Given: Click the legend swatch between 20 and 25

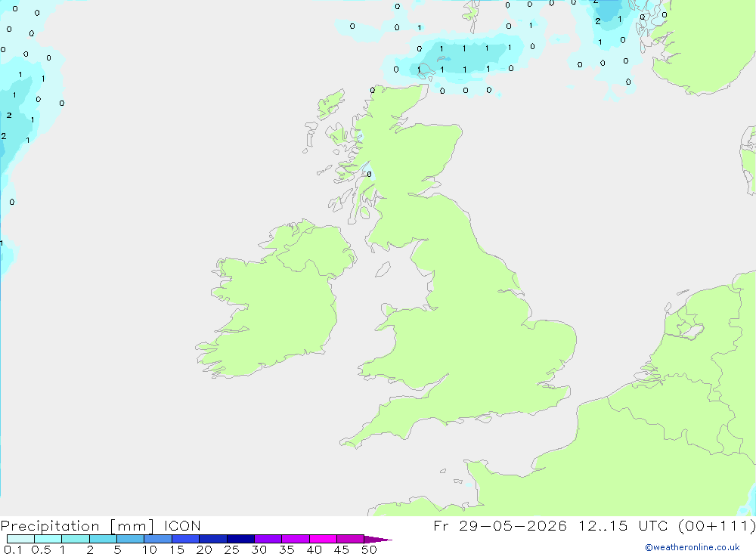Looking at the screenshot, I should 213,539.
